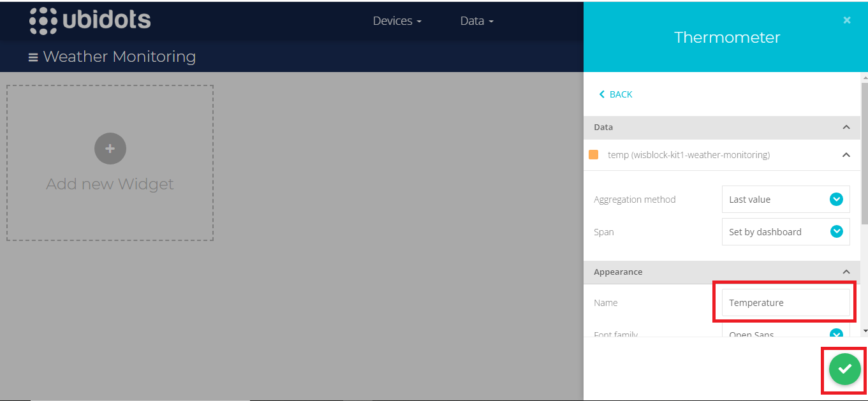Viewport: 868px width, 401px height.
Task: Go back using the BACK link
Action: pyautogui.click(x=615, y=94)
